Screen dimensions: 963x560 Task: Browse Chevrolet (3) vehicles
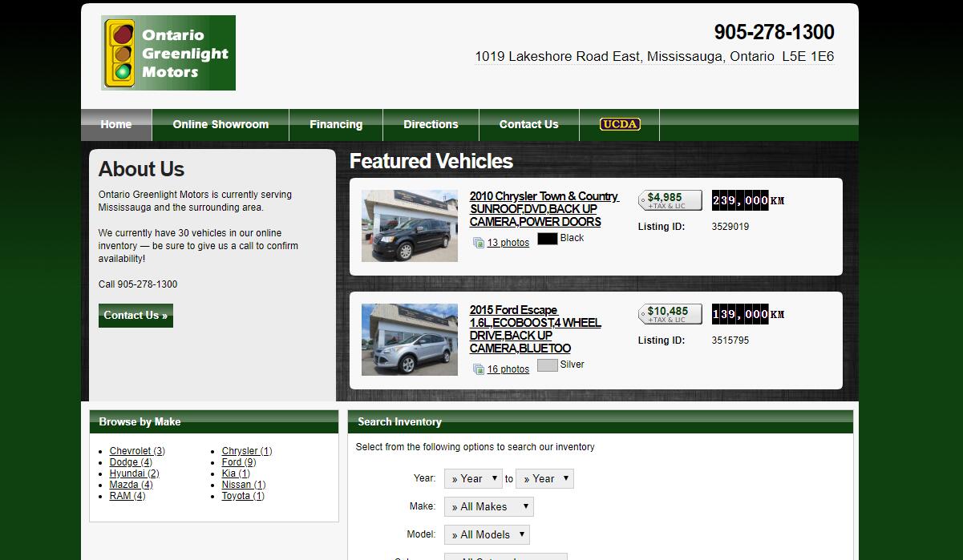click(137, 451)
